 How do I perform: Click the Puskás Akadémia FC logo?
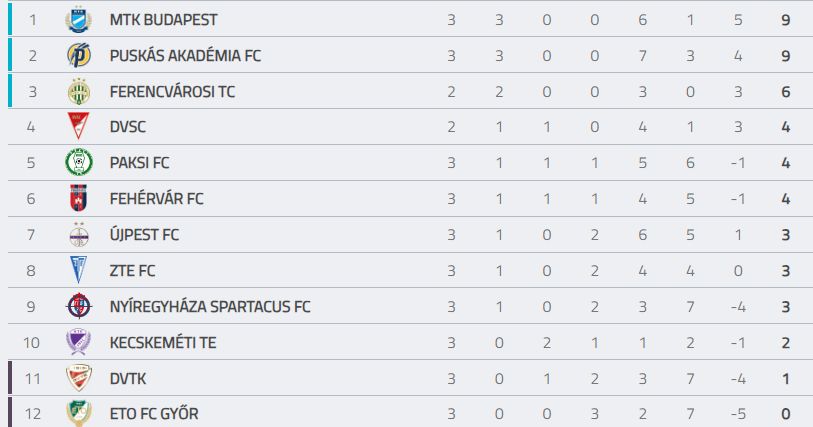(79, 55)
